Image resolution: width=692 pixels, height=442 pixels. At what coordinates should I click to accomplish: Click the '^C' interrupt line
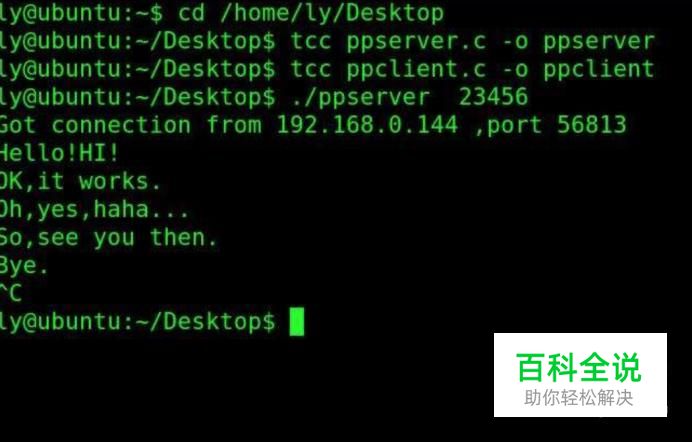[x=11, y=293]
